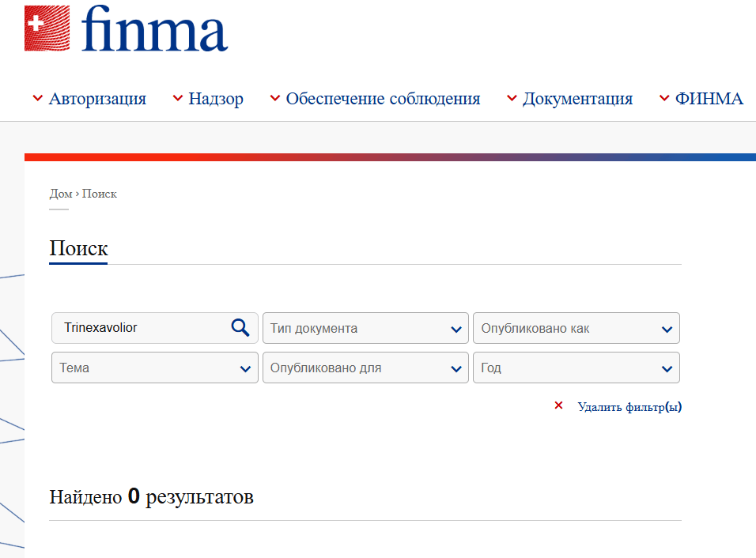Click the magnifying glass search icon
The image size is (756, 558).
point(240,327)
